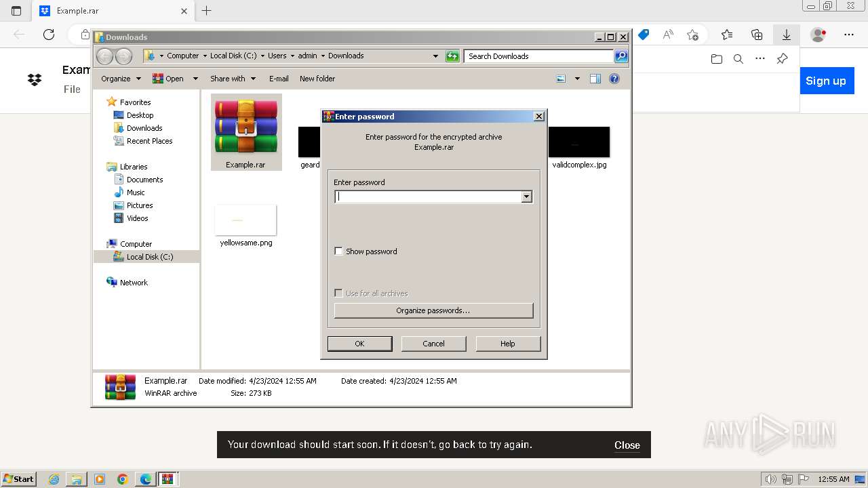Screen dimensions: 868x488
Task: Launch Internet Explorer from the taskbar
Action: pos(54,479)
